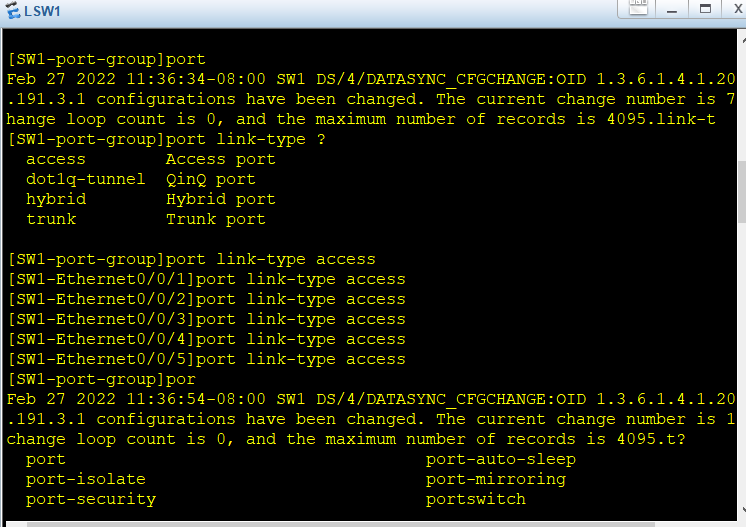Click the LSW1 switch icon in title bar
746x527 pixels.
[12, 10]
